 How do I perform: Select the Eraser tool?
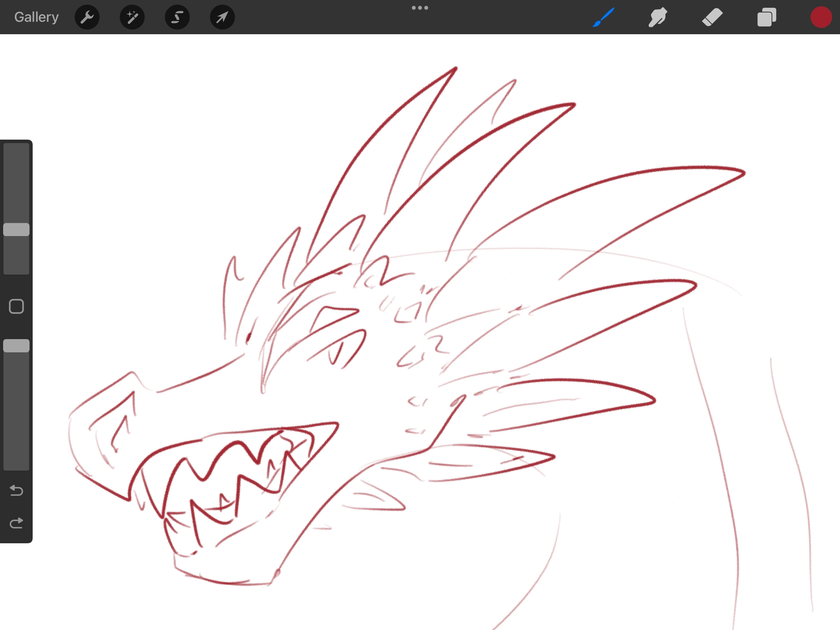coord(712,17)
